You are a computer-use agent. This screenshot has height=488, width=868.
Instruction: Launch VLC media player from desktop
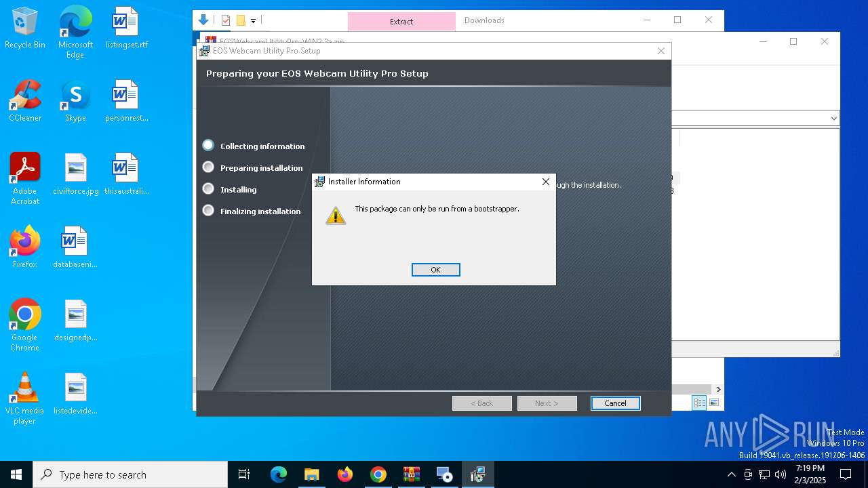click(25, 399)
